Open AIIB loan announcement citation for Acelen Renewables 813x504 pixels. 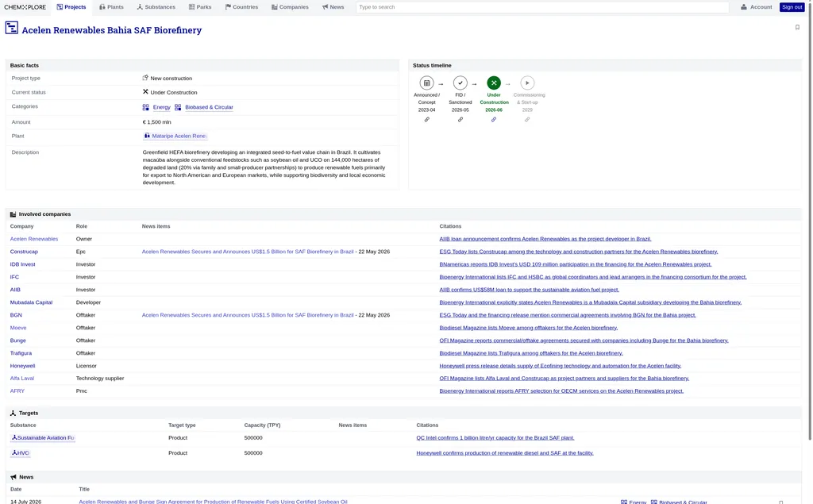(x=545, y=239)
